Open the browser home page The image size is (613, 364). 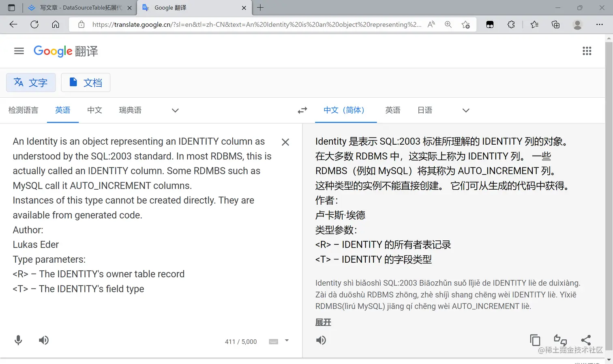click(x=56, y=24)
